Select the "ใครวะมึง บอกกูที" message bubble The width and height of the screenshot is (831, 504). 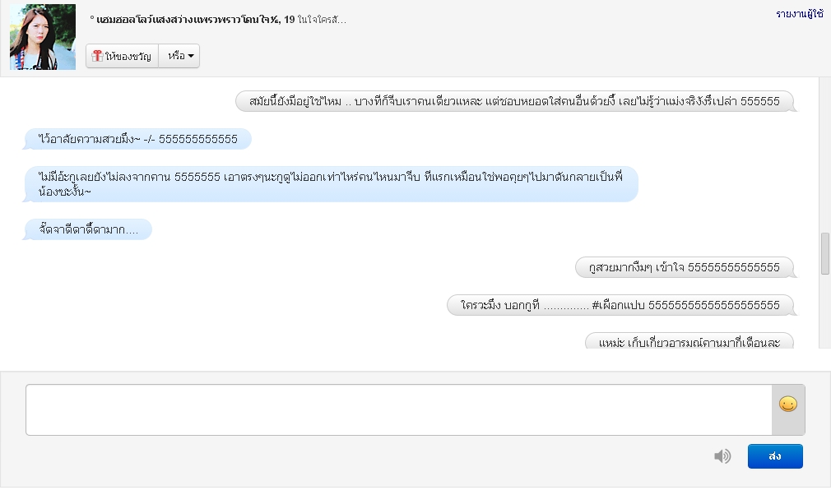[620, 305]
